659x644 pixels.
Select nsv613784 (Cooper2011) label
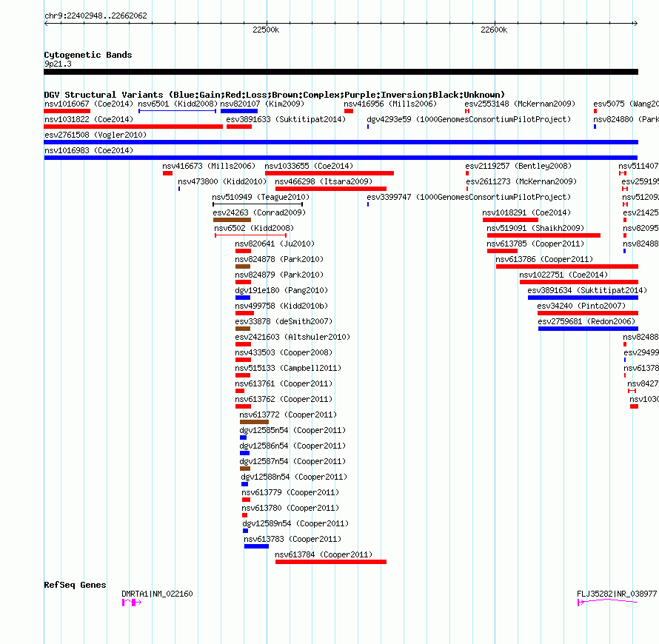pyautogui.click(x=324, y=554)
